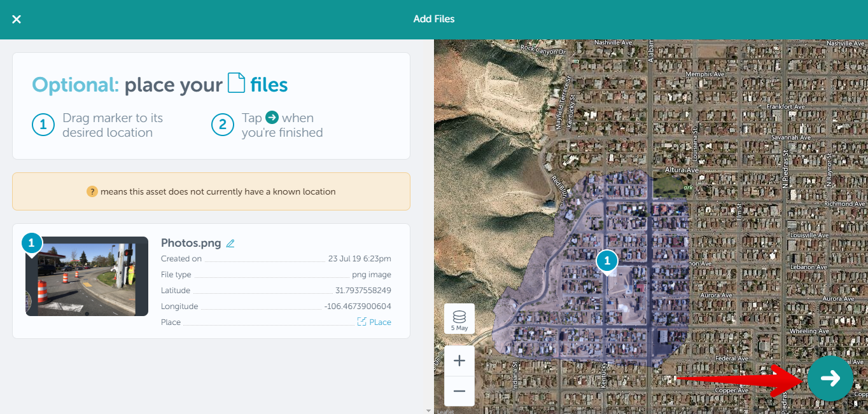Click the PLace link for Photos.png
This screenshot has width=868, height=414.
[x=374, y=322]
